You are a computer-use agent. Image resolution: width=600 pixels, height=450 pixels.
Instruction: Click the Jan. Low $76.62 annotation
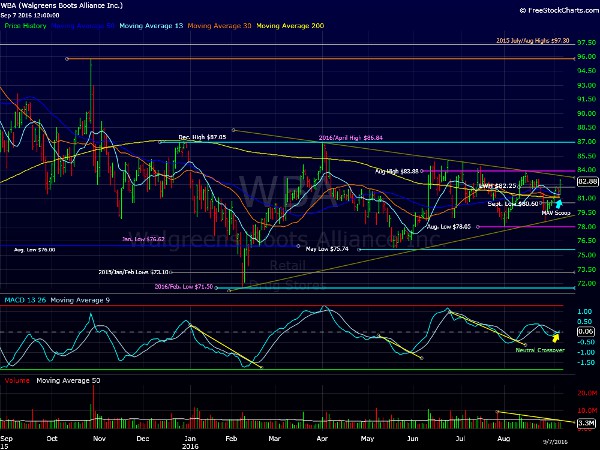[143, 239]
